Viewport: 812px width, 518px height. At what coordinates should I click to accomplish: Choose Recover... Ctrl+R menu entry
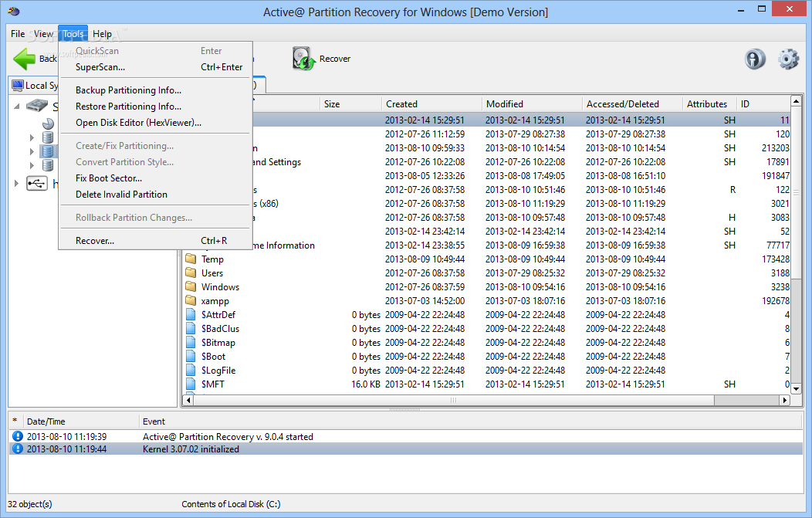pyautogui.click(x=155, y=240)
